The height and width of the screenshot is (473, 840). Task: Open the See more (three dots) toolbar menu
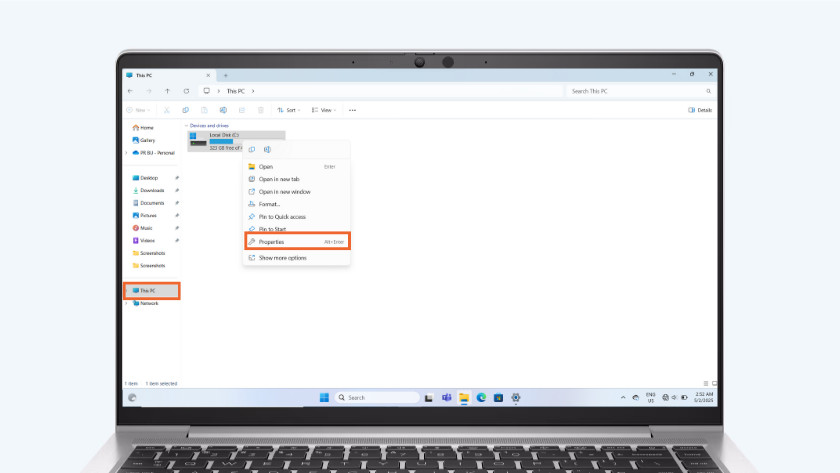coord(352,110)
